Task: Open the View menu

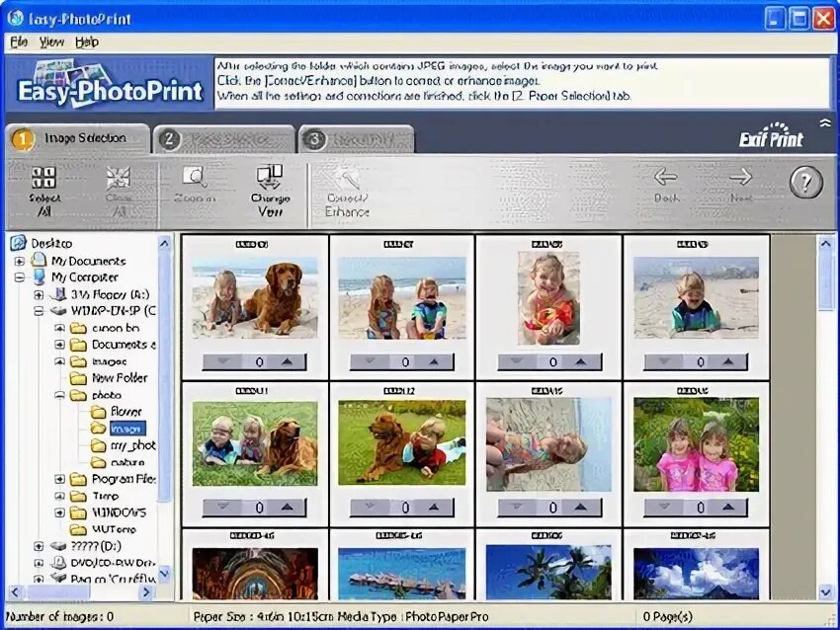Action: pyautogui.click(x=52, y=41)
